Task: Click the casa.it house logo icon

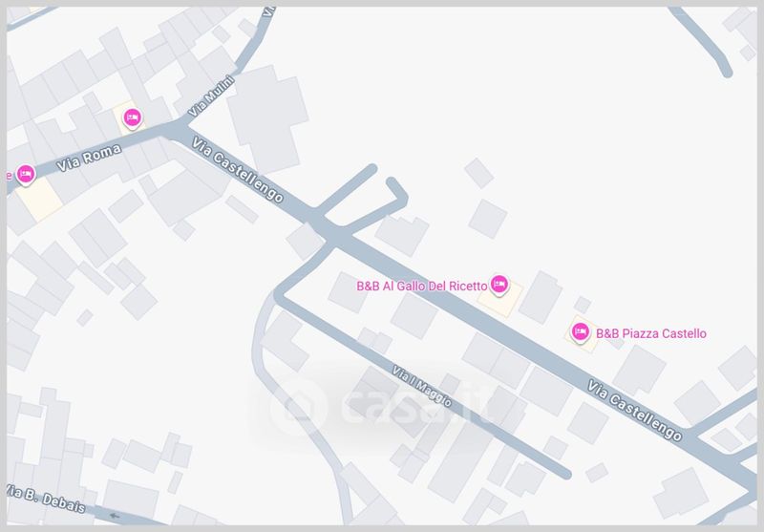Action: tap(299, 406)
